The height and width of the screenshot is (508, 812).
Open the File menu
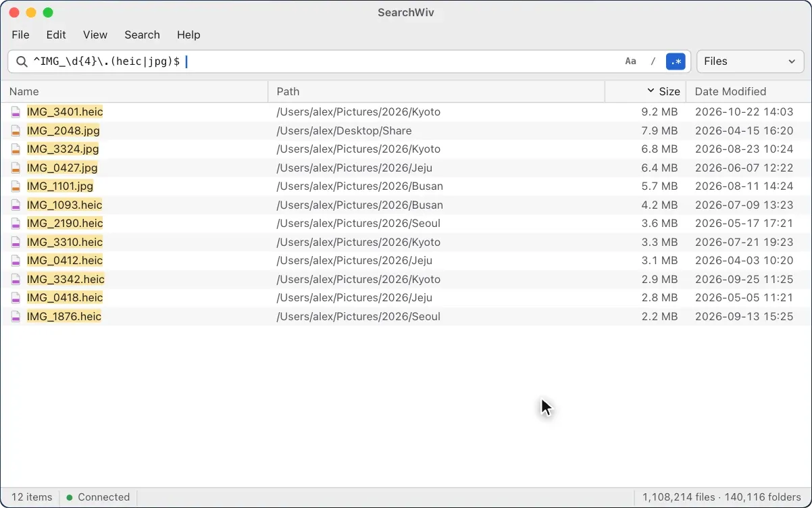tap(20, 35)
